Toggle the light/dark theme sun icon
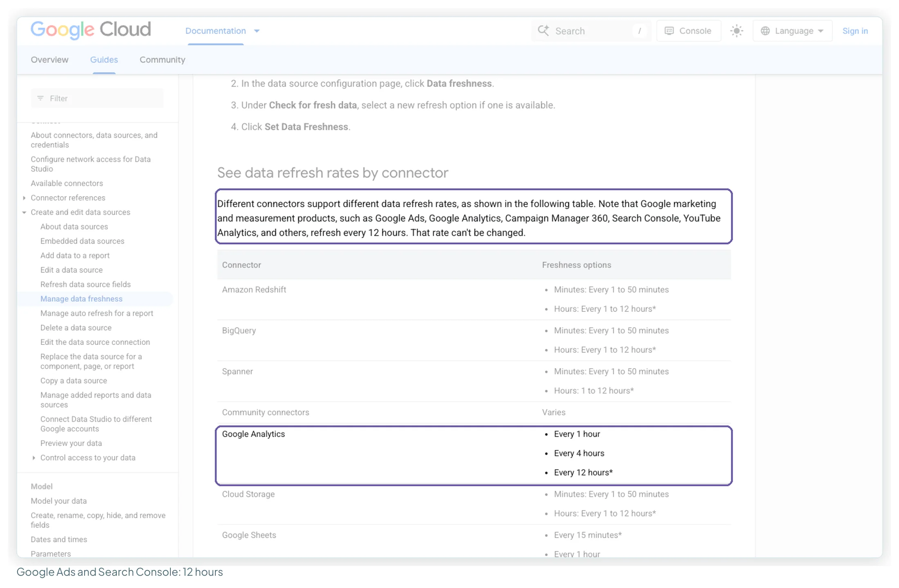This screenshot has width=899, height=588. (736, 31)
